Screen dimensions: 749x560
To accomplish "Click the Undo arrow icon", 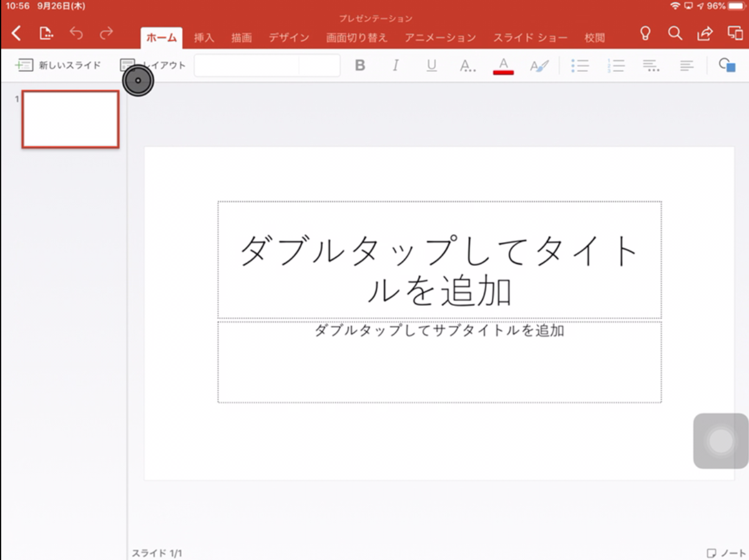I will (x=77, y=34).
